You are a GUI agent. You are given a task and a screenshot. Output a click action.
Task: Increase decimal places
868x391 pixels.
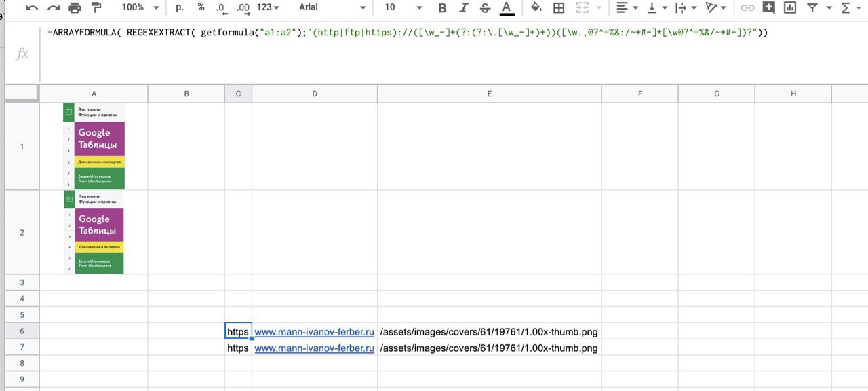point(243,7)
